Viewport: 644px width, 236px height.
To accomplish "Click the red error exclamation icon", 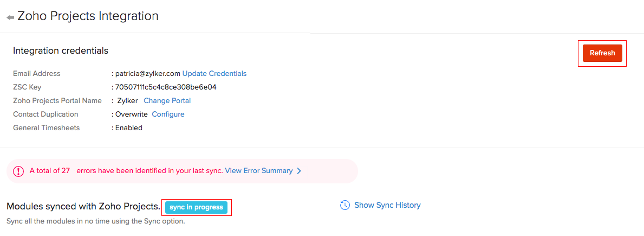I will coord(19,171).
